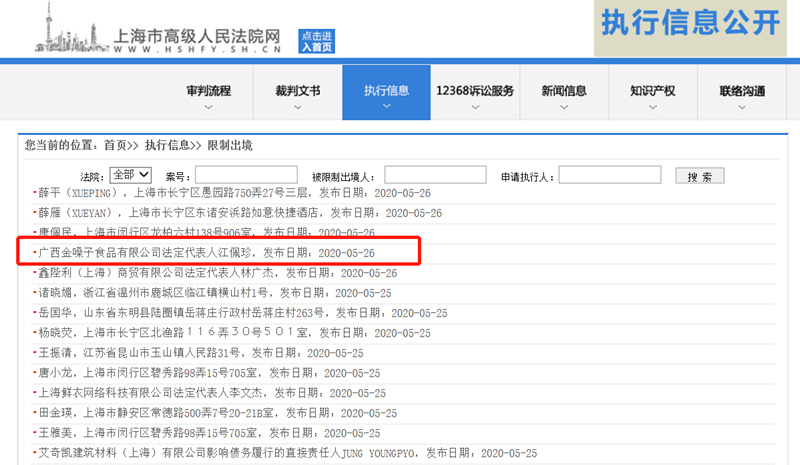Image resolution: width=800 pixels, height=465 pixels.
Task: Click the 上海市高级人民法院网 title text
Action: pyautogui.click(x=197, y=36)
